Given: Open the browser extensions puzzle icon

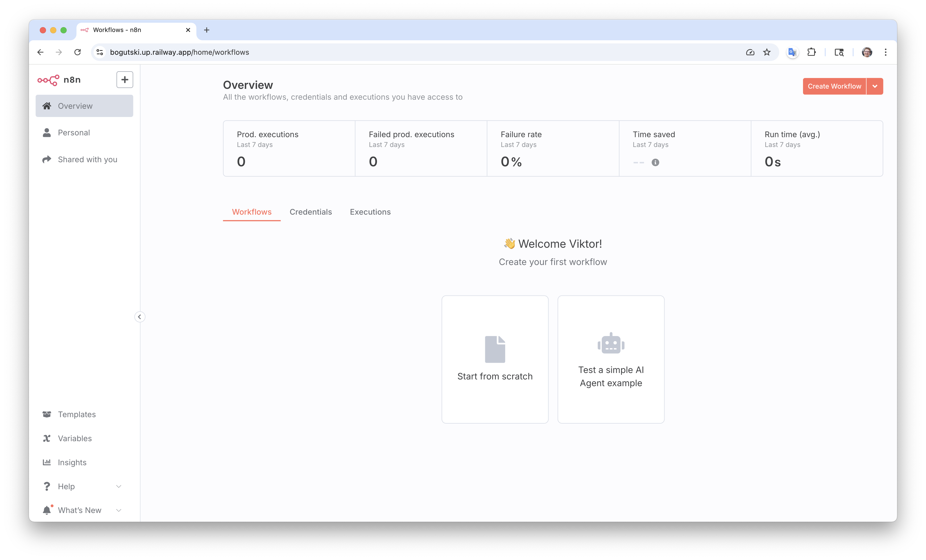Looking at the screenshot, I should pyautogui.click(x=811, y=52).
